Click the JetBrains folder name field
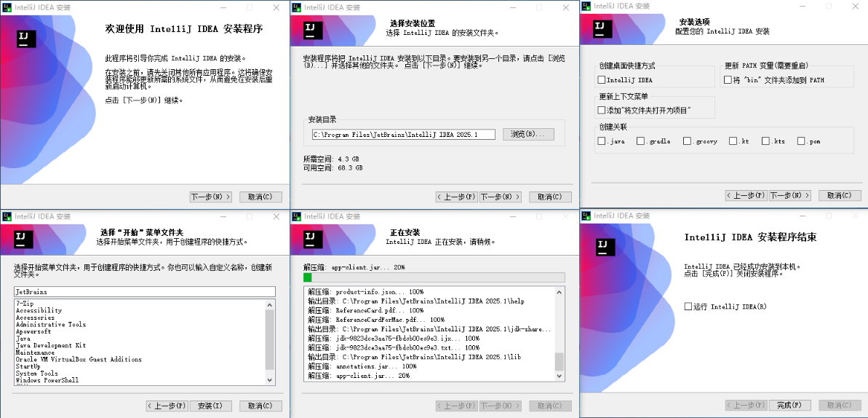868x418 pixels. (145, 291)
